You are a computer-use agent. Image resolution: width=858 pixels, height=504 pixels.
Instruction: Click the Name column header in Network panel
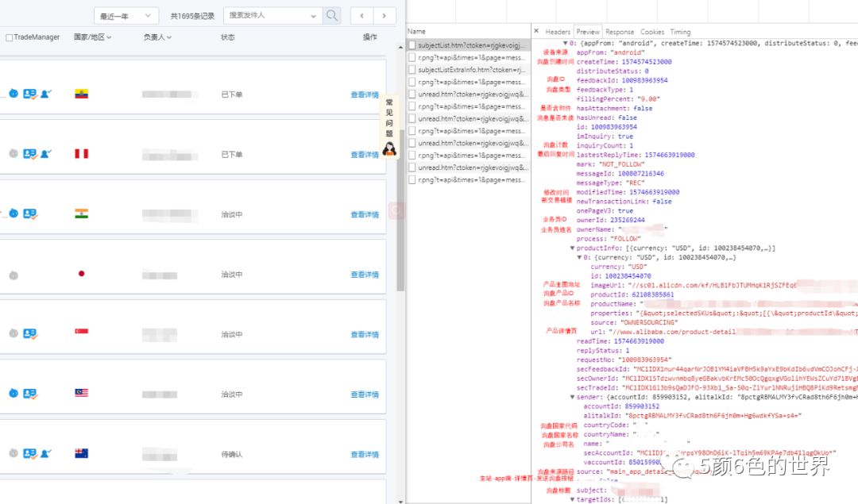[416, 31]
